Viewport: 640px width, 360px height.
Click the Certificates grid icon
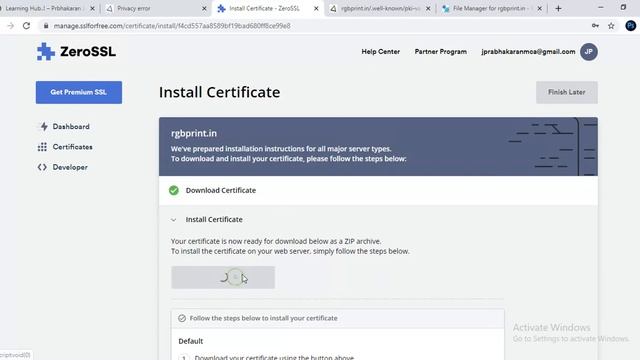42,147
